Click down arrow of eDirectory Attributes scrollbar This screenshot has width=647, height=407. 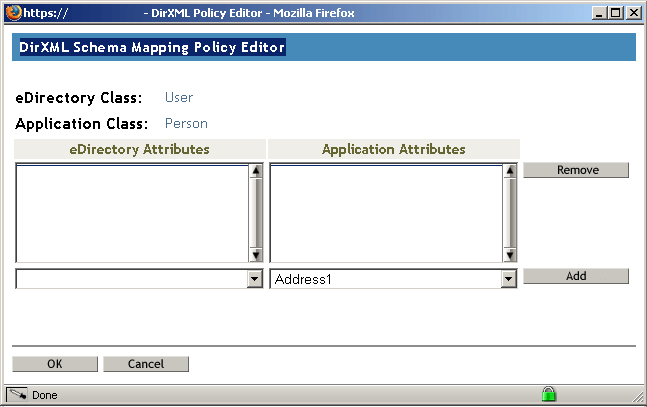coord(256,255)
